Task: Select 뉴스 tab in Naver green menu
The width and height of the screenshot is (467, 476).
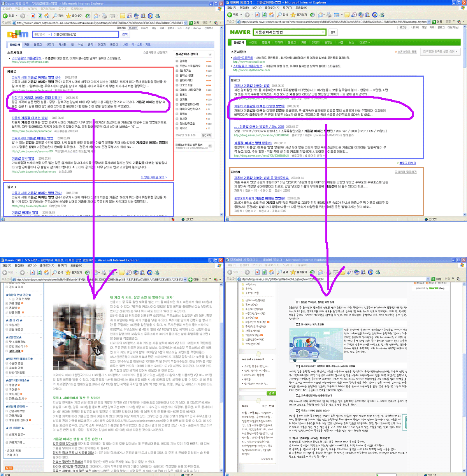Action: coord(351,42)
